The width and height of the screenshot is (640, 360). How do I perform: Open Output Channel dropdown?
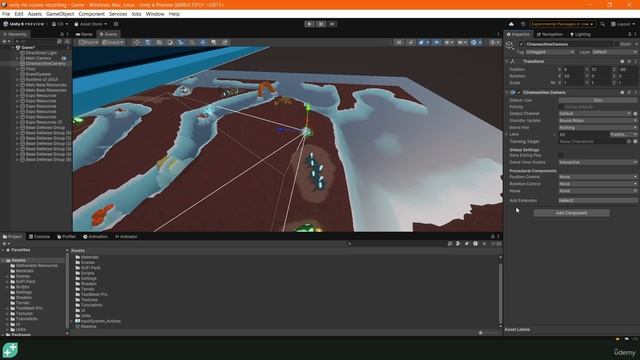pyautogui.click(x=595, y=113)
